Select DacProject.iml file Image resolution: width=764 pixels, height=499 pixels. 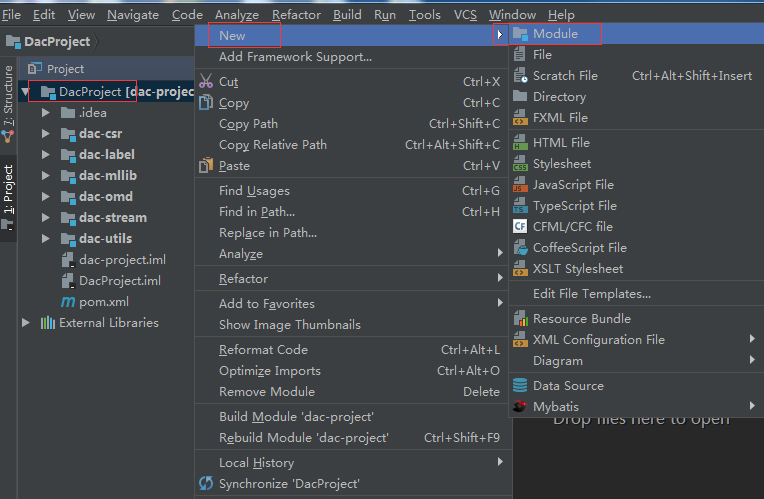120,281
